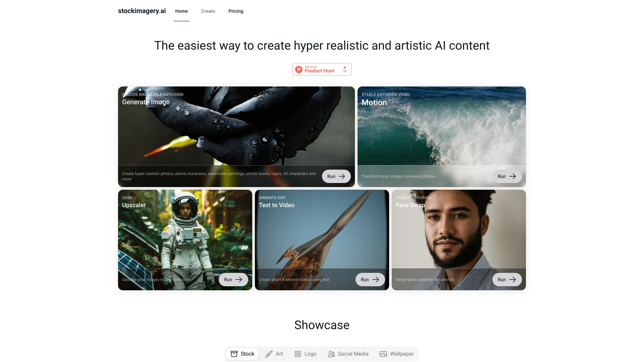Select the Wallpaper tab filter

click(x=397, y=354)
